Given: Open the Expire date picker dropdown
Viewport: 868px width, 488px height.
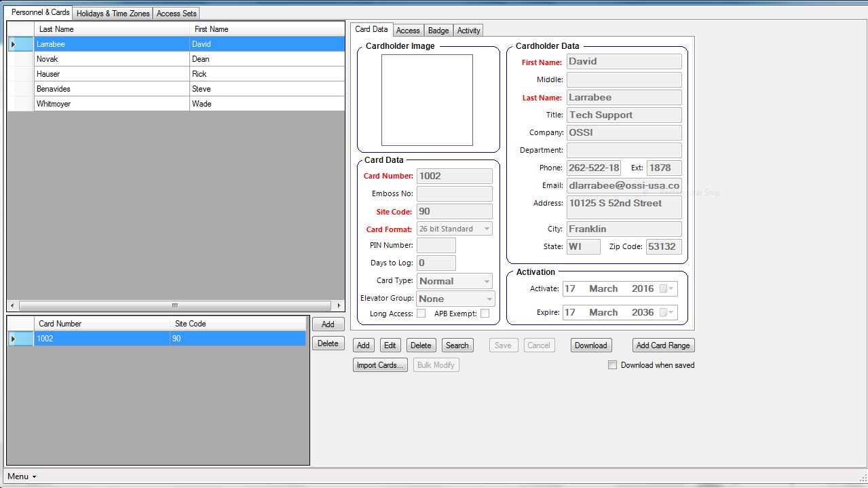Looking at the screenshot, I should (671, 313).
